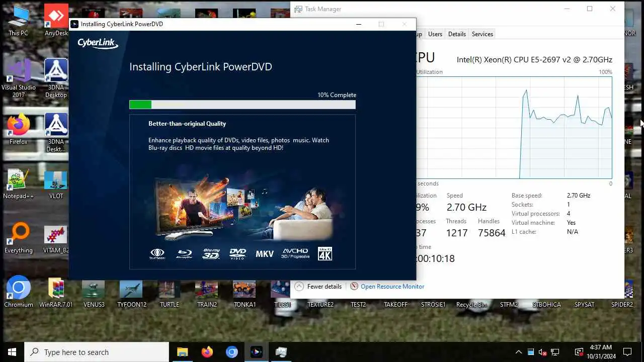Click File Explorer in the taskbar
This screenshot has height=362, width=644.
182,352
